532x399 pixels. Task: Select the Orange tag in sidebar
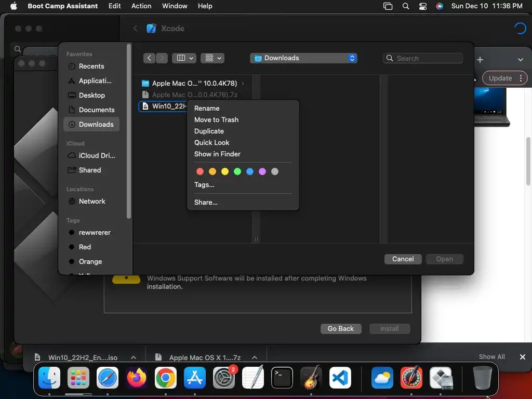coord(91,262)
